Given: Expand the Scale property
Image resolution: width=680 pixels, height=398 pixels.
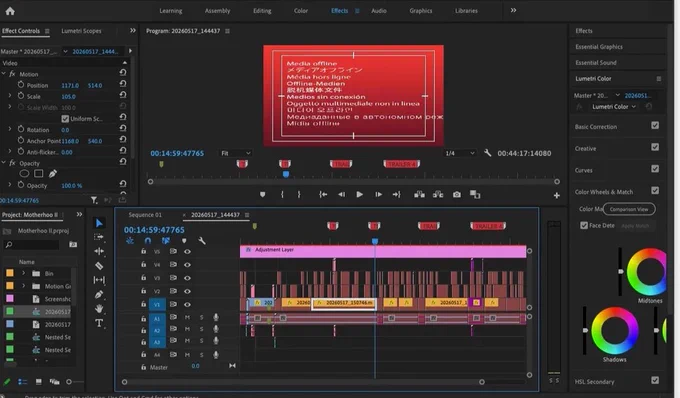Looking at the screenshot, I should point(10,95).
